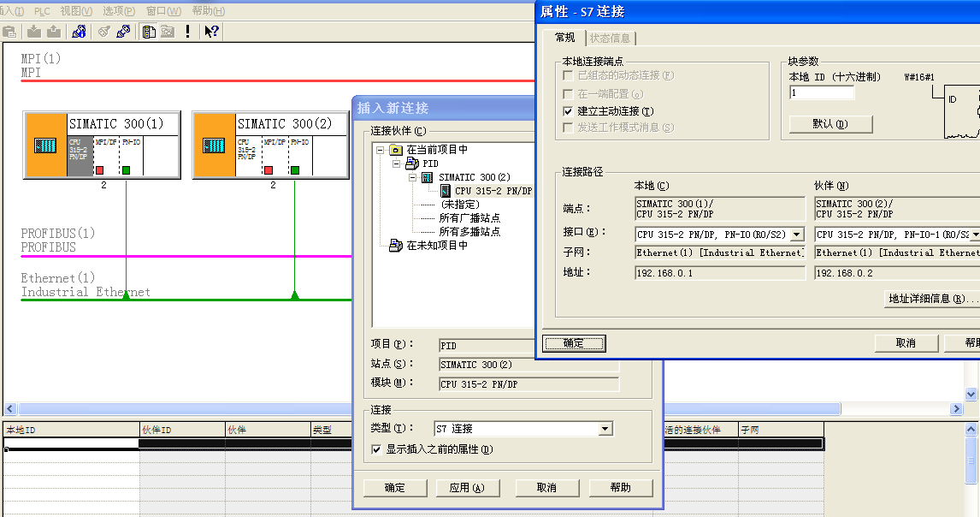980x517 pixels.
Task: Uncheck the 建立主动连接 checkbox
Action: coord(568,110)
